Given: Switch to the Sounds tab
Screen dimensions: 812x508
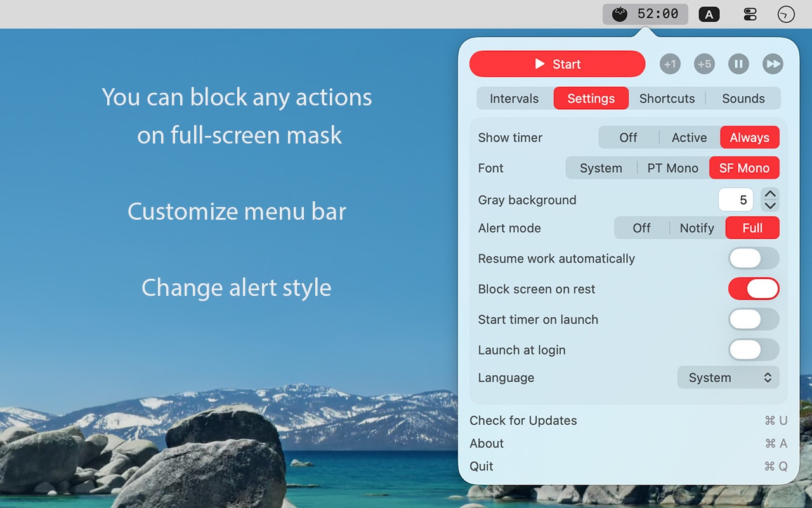Looking at the screenshot, I should [743, 98].
